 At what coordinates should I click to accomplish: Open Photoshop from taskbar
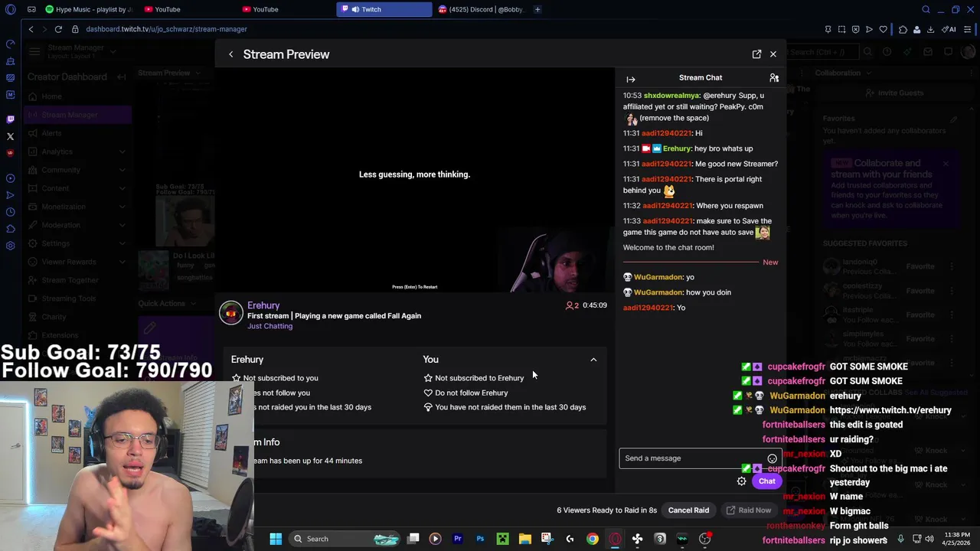click(x=480, y=539)
